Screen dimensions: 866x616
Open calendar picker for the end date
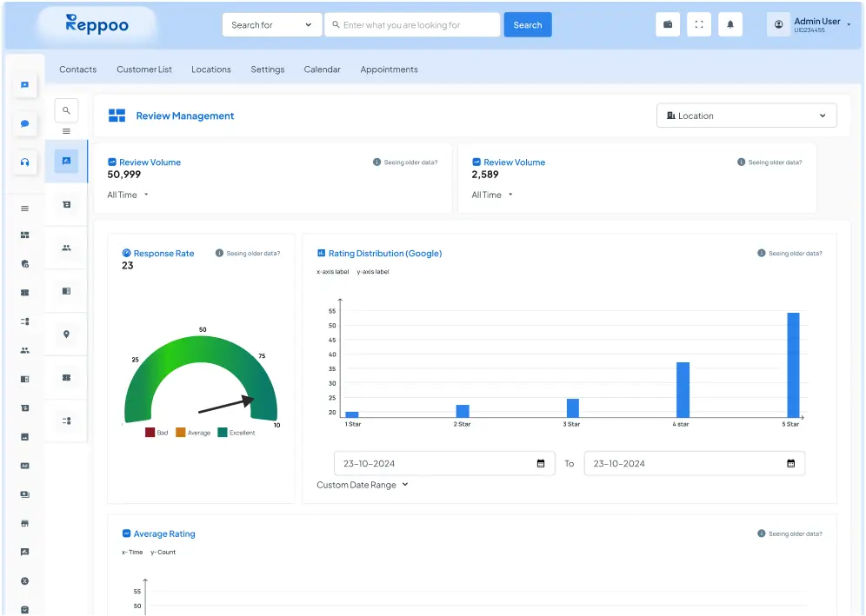pos(791,464)
